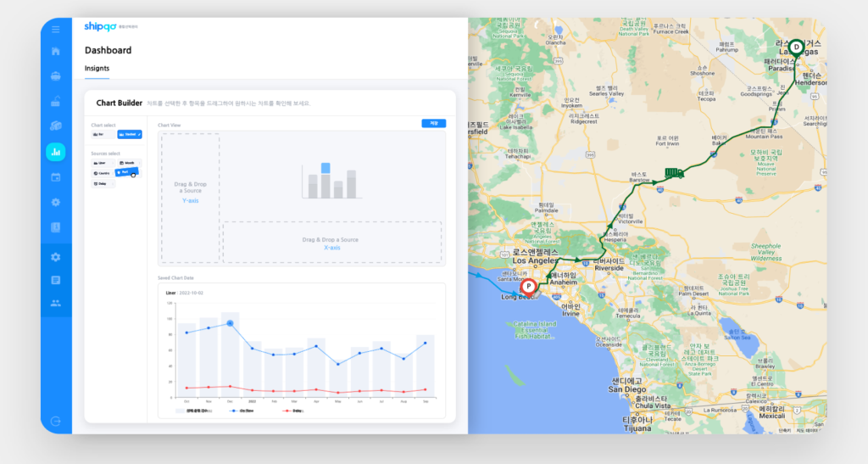Open the lower settings gear in sidebar
The height and width of the screenshot is (464, 868).
(56, 257)
